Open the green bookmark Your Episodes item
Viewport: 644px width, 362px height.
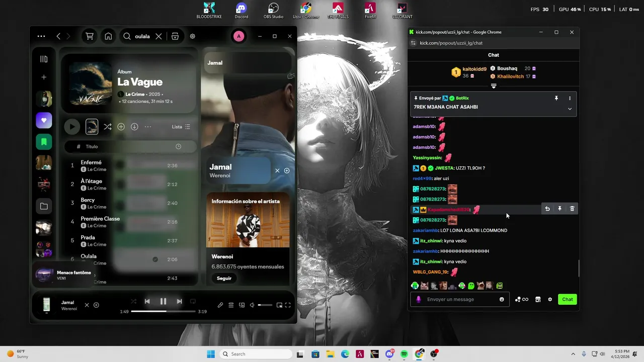pos(44,142)
